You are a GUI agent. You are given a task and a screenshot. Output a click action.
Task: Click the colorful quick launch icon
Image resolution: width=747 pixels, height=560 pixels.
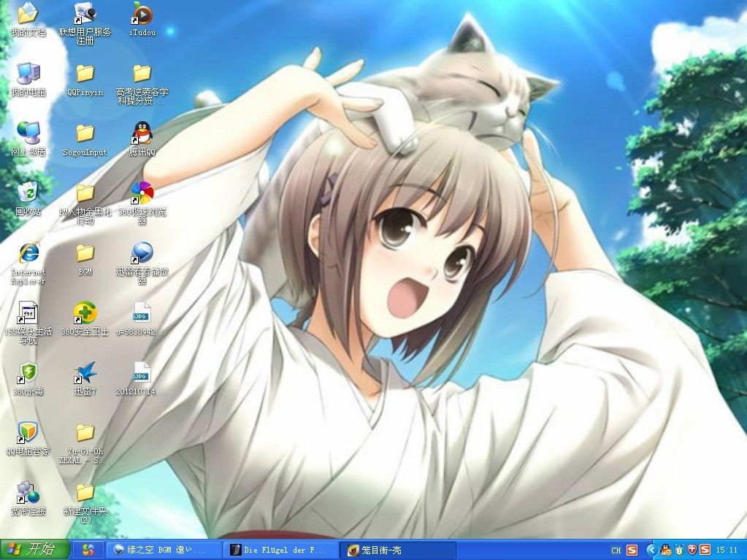click(88, 550)
